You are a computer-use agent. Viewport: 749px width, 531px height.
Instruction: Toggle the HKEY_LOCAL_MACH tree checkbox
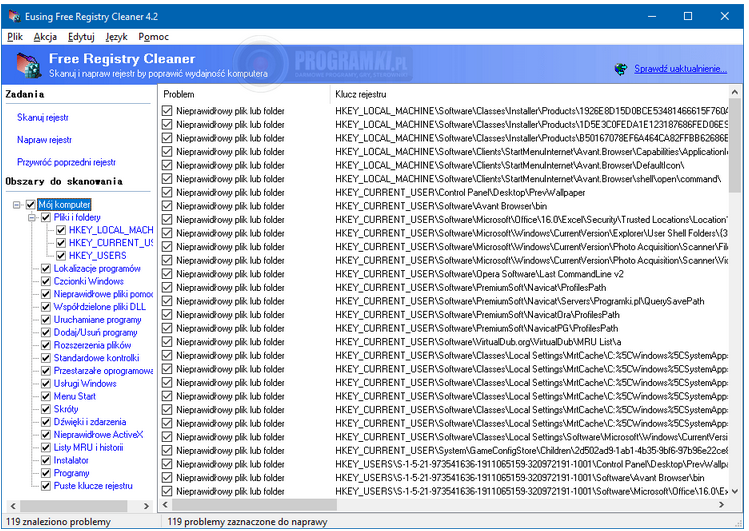(61, 230)
